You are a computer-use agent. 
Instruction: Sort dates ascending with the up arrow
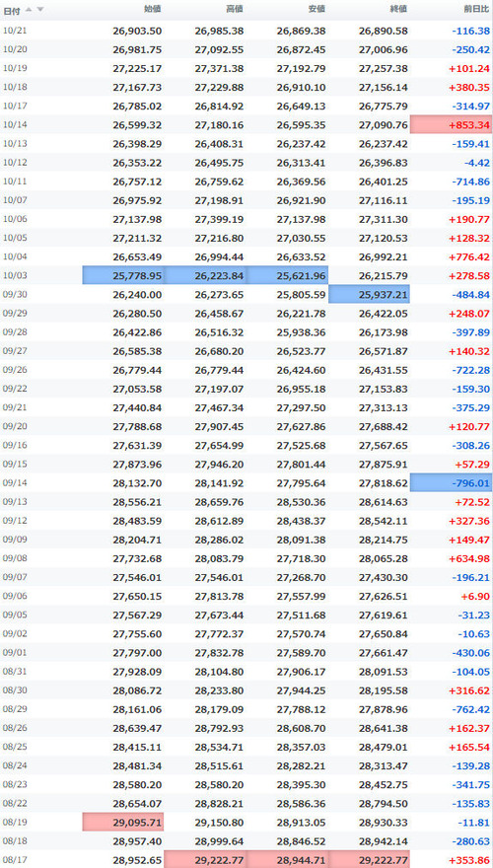point(29,10)
